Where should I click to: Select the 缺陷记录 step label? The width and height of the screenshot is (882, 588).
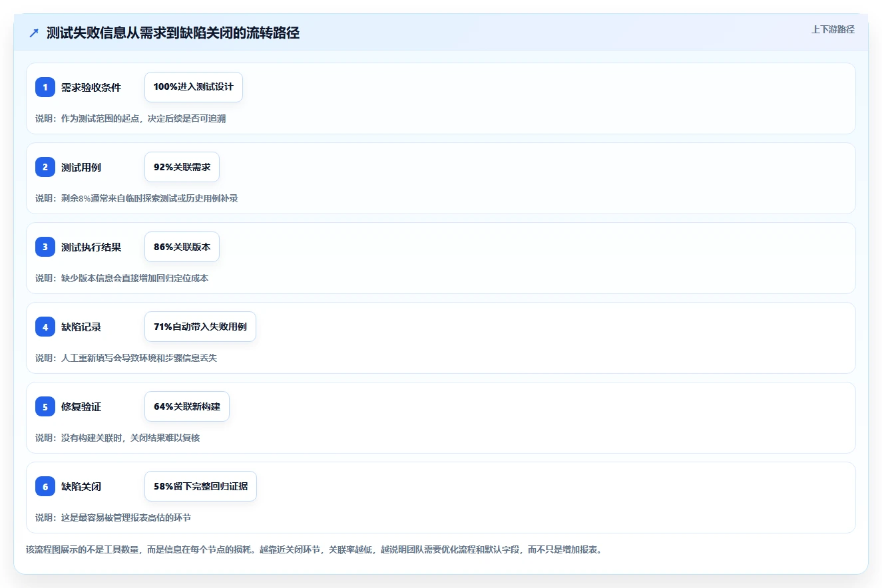click(x=81, y=327)
